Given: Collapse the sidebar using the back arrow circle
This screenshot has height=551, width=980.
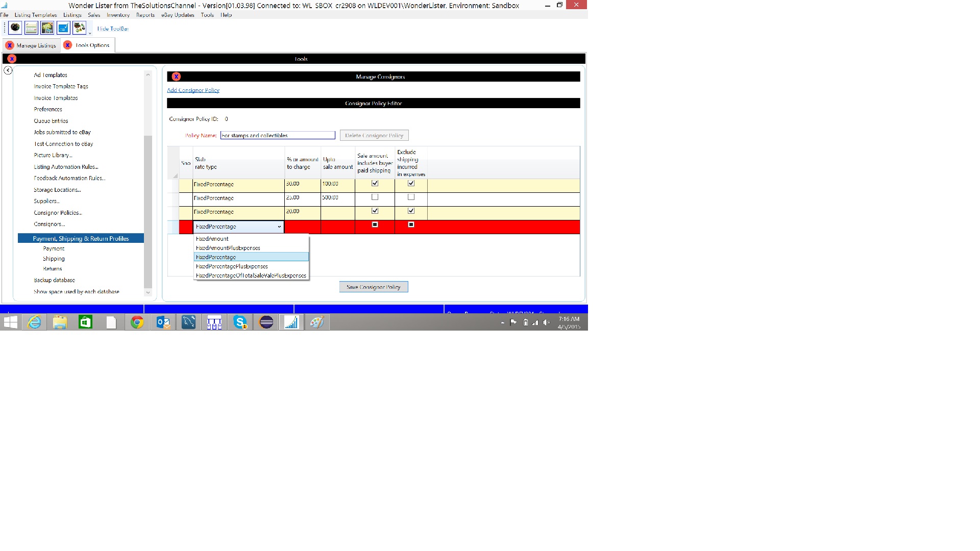Looking at the screenshot, I should pyautogui.click(x=8, y=70).
